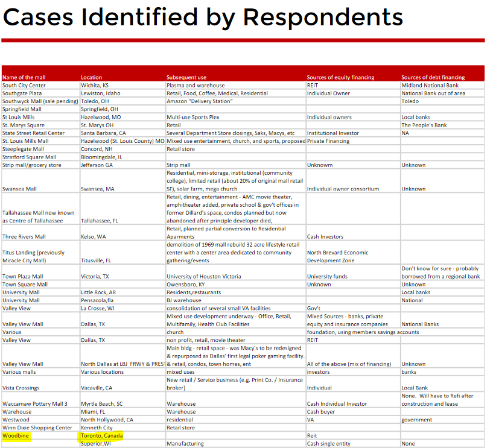Click the 'South City Center' mall name

(x=24, y=86)
